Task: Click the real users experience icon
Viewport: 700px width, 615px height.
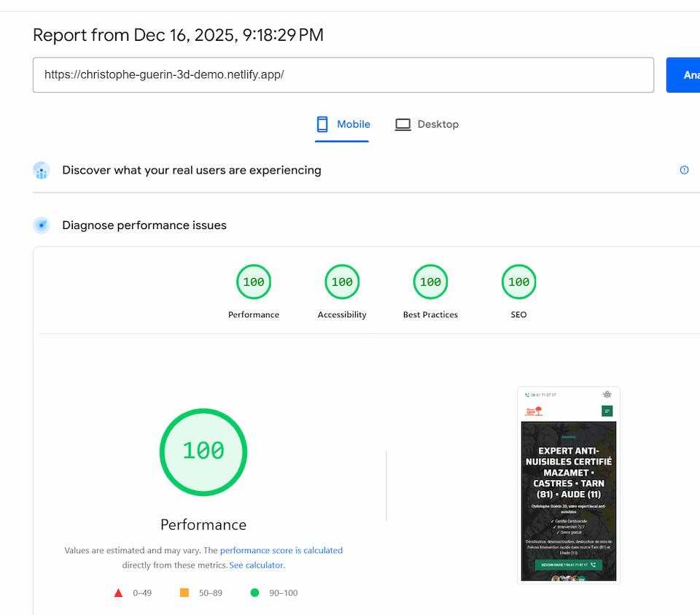Action: pos(42,171)
